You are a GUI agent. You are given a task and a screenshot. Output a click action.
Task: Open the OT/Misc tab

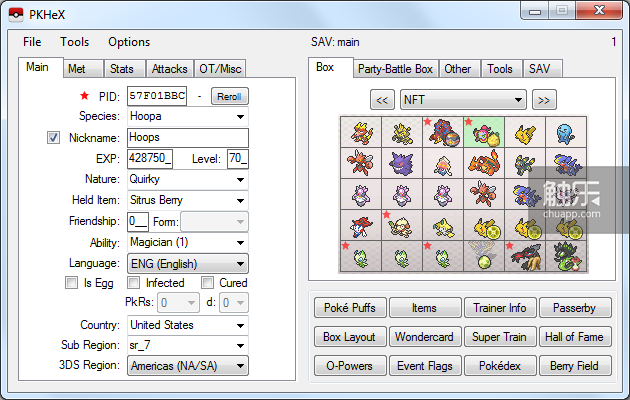click(220, 69)
